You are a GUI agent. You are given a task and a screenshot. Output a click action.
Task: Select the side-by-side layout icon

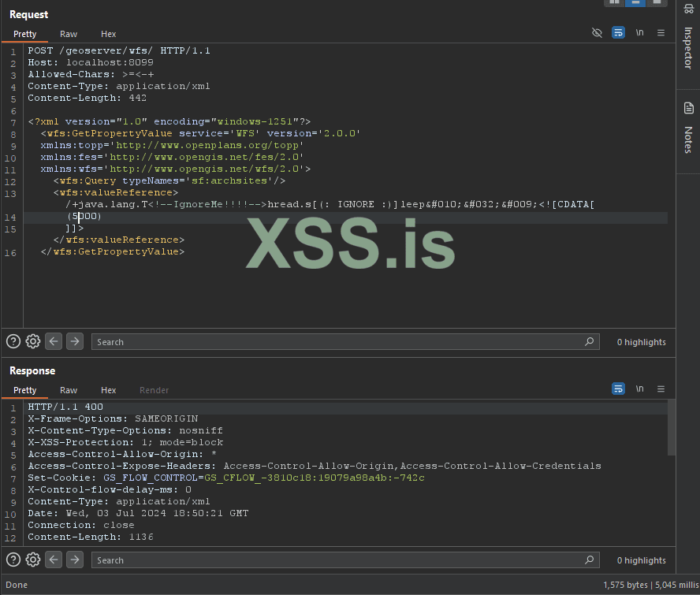[x=614, y=2]
